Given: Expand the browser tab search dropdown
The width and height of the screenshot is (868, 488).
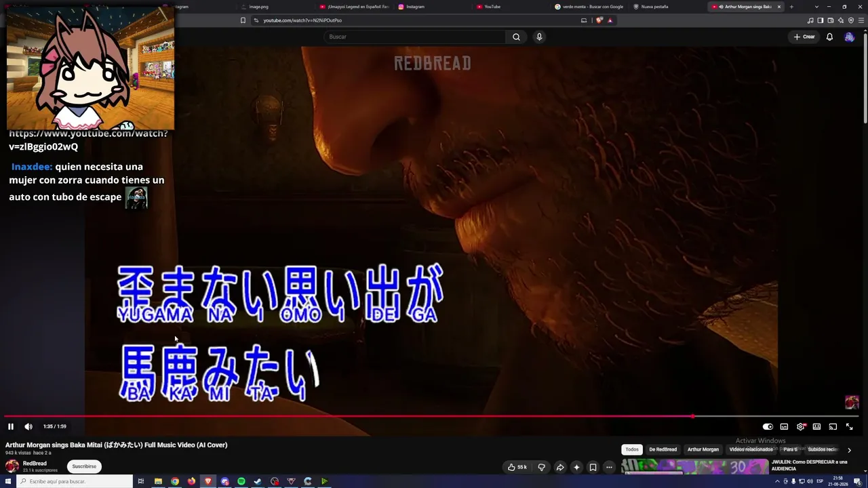Looking at the screenshot, I should tap(816, 7).
